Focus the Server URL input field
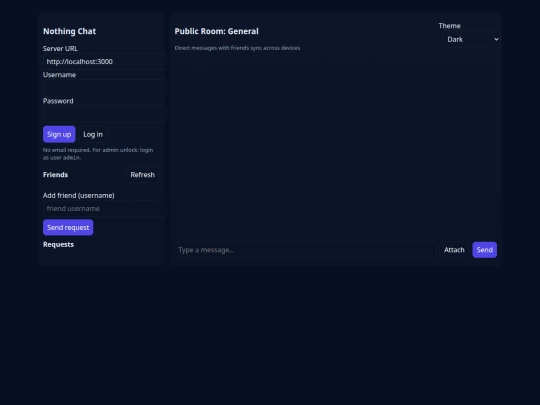This screenshot has height=405, width=540. point(105,62)
